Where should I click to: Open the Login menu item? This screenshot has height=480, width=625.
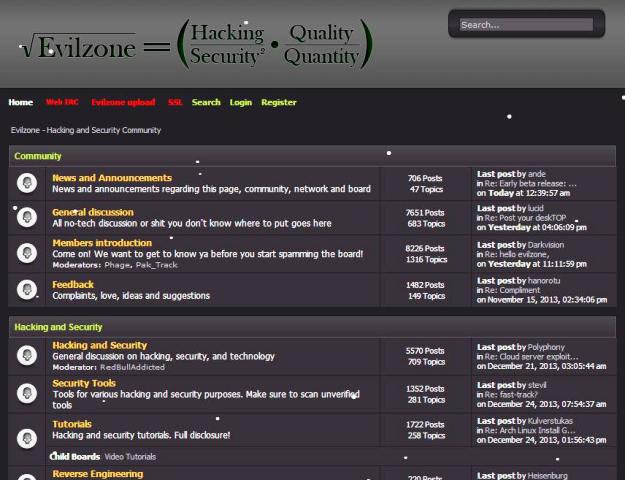pos(241,102)
